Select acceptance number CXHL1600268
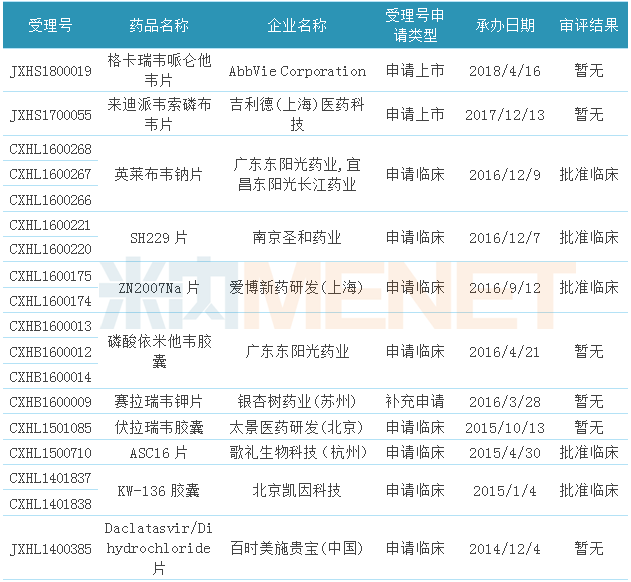 click(x=50, y=149)
